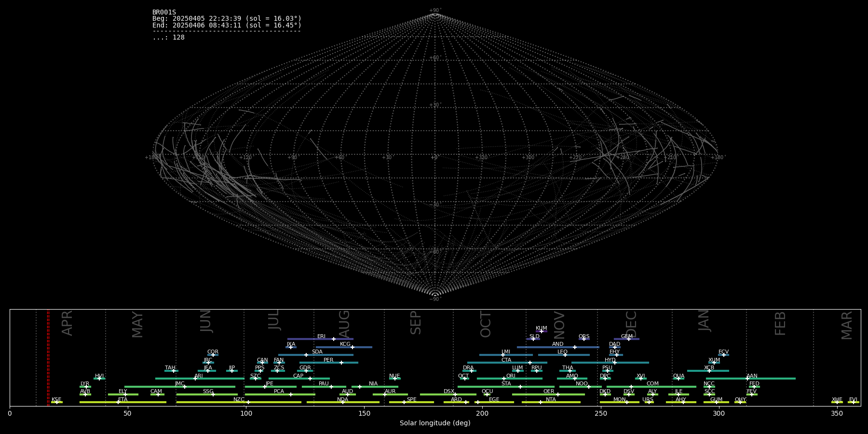
Task: Click the LEO shower label
Action: [562, 352]
